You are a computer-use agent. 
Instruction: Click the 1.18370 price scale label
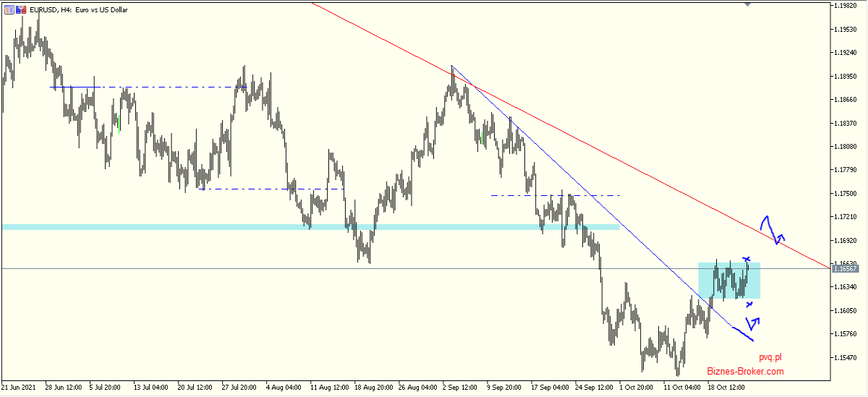coord(846,123)
